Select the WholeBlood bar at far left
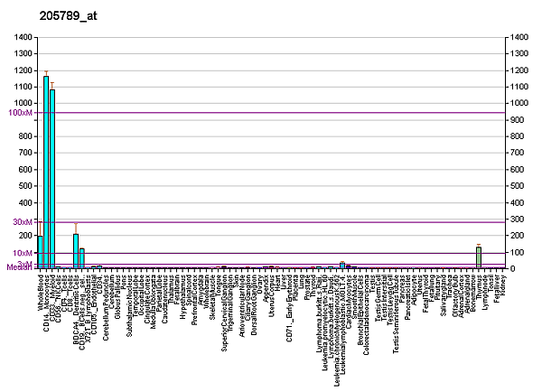The image size is (542, 392). [x=40, y=252]
